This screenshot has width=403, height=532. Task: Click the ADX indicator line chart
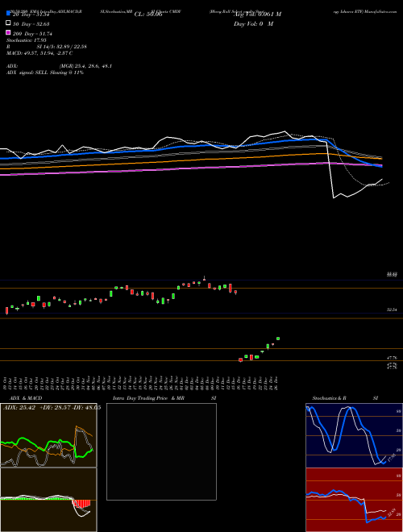coord(48,435)
